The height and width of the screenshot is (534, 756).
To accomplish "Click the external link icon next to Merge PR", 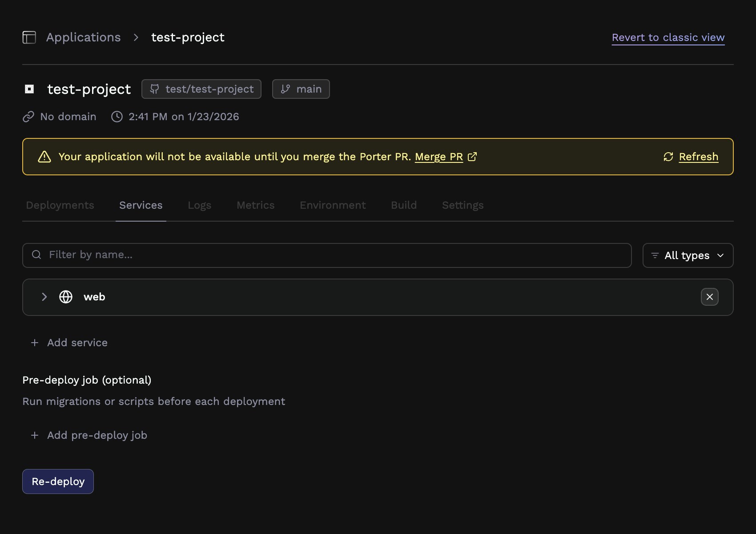I will (x=473, y=157).
